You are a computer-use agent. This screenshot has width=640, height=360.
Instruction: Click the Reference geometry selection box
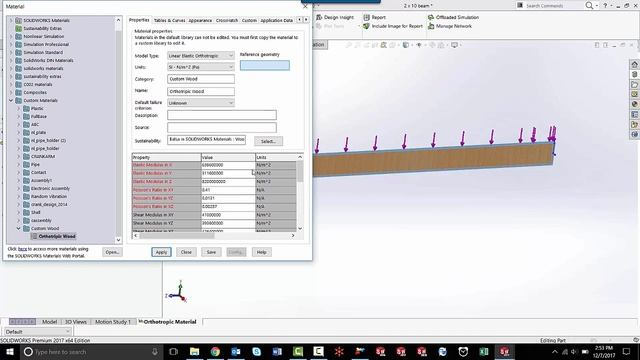pyautogui.click(x=265, y=65)
